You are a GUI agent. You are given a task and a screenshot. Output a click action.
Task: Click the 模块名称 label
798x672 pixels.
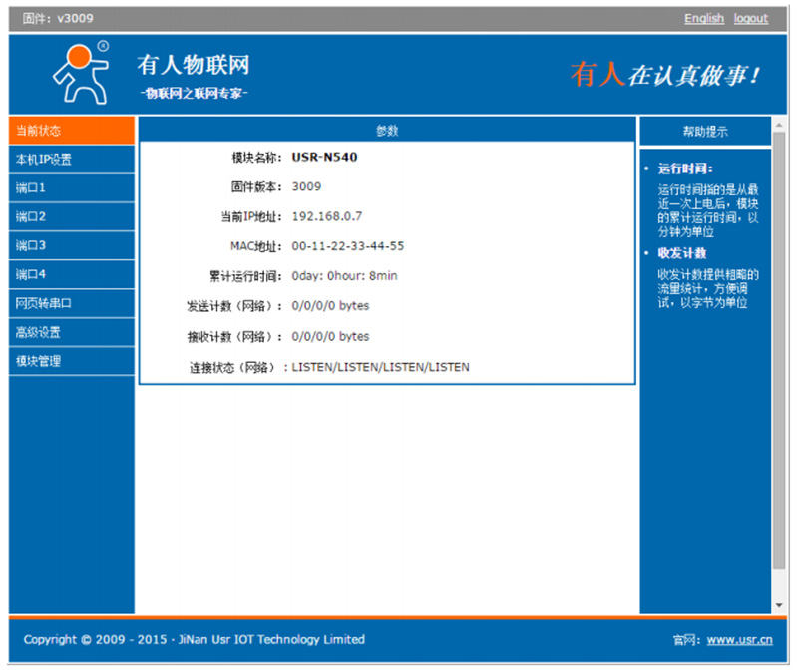click(x=256, y=158)
